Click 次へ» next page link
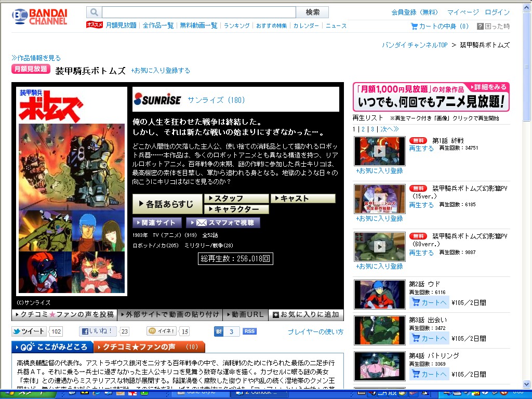This screenshot has width=532, height=399. pyautogui.click(x=389, y=129)
